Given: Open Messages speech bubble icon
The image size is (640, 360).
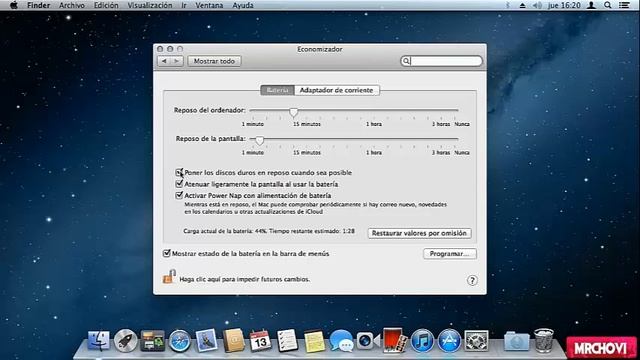Looking at the screenshot, I should point(341,341).
